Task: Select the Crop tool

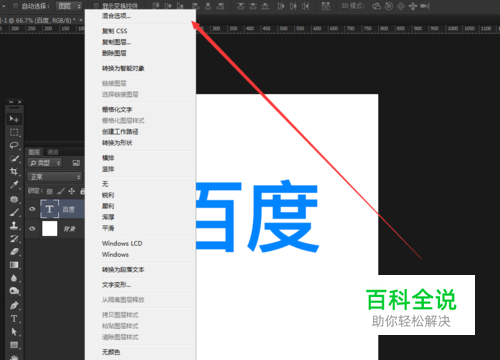Action: (x=14, y=172)
